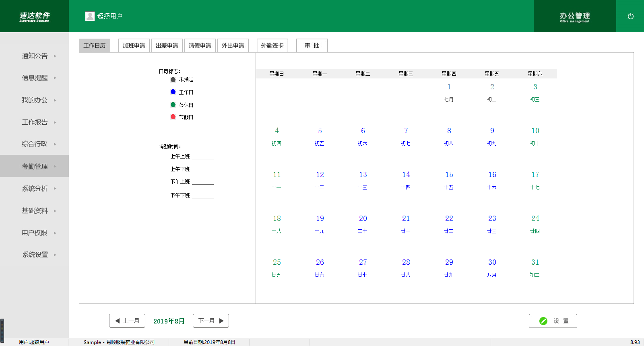
Task: Select August 11 on the calendar
Action: [x=277, y=175]
